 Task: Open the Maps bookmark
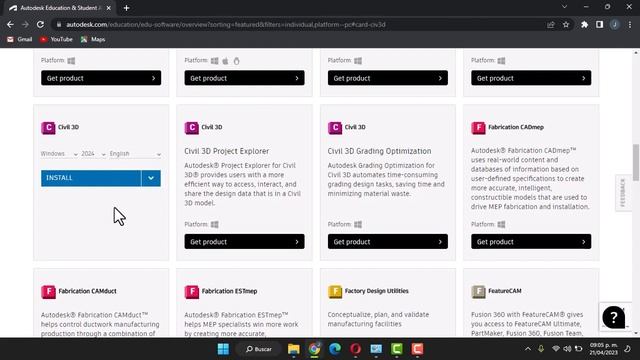point(93,39)
